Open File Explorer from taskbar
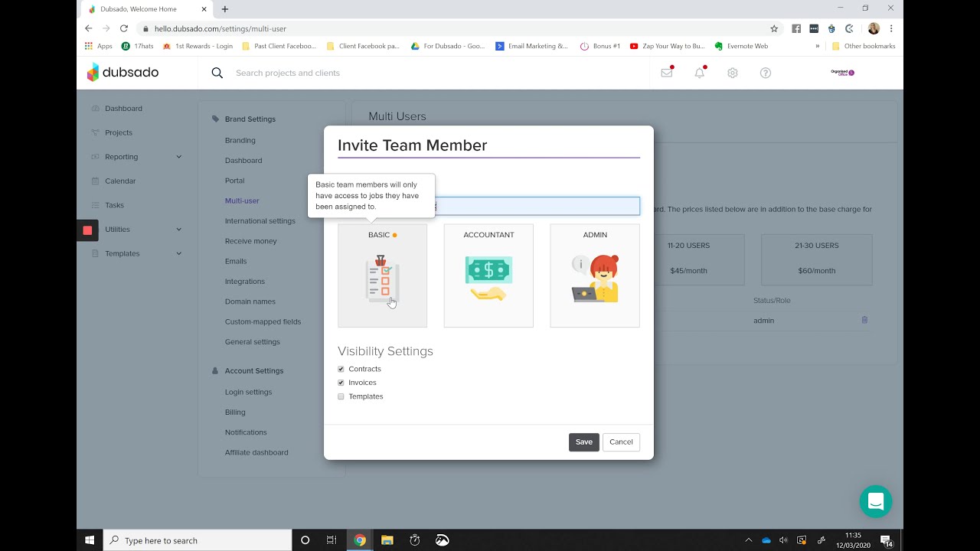Viewport: 980px width, 551px height. (x=387, y=540)
